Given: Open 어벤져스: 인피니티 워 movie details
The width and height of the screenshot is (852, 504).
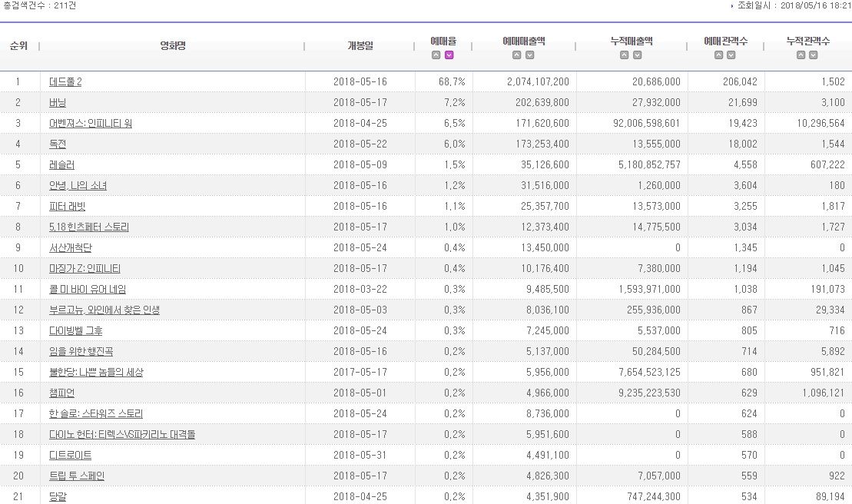Looking at the screenshot, I should 90,123.
